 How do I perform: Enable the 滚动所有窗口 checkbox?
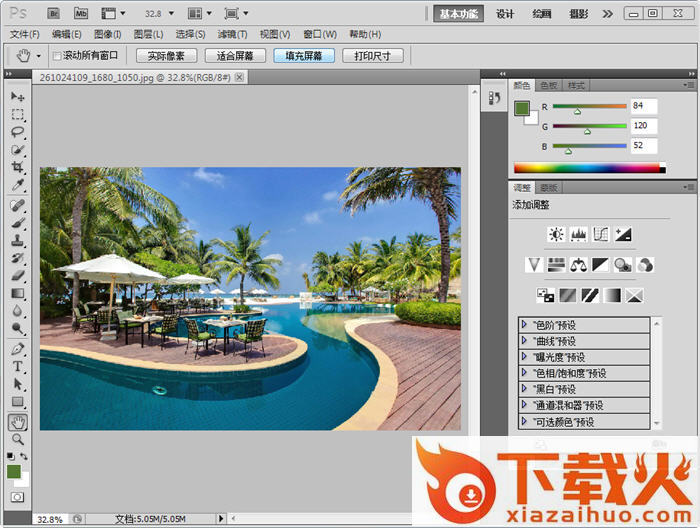coord(57,56)
